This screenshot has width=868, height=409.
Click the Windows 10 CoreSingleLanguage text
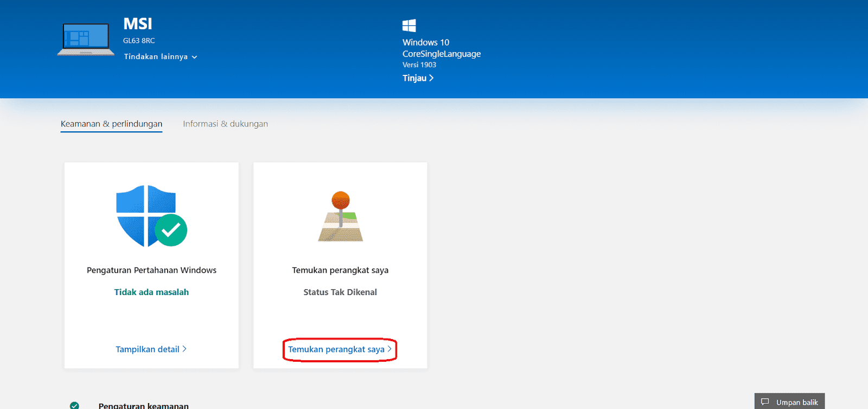tap(442, 48)
